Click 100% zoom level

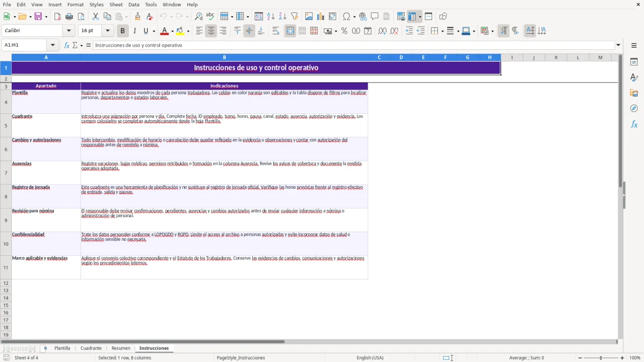point(635,358)
